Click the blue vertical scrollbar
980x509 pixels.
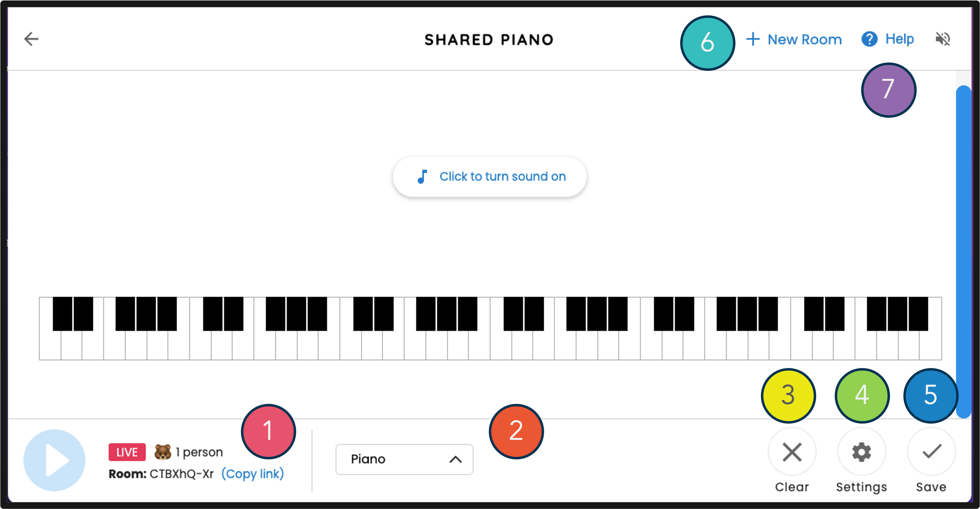[963, 251]
